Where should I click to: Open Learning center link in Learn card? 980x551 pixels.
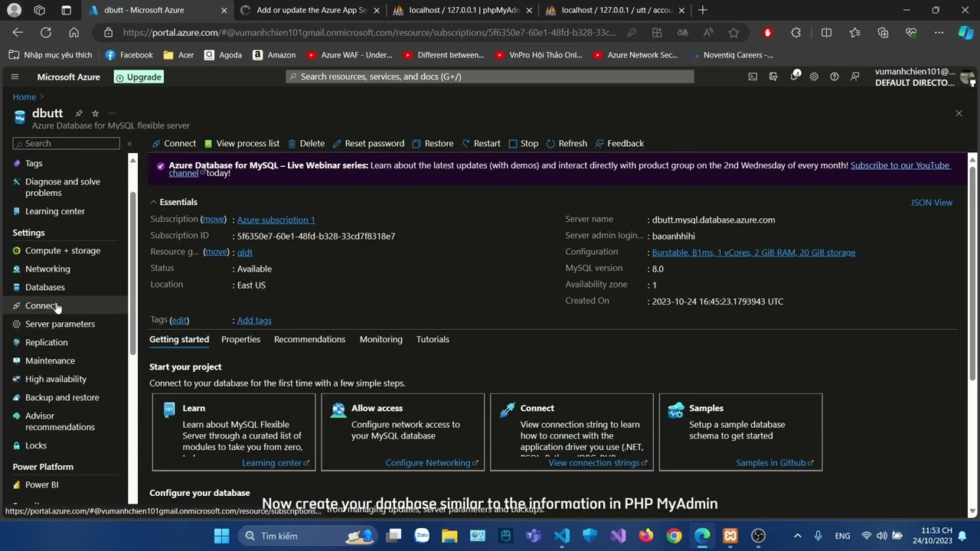(276, 463)
